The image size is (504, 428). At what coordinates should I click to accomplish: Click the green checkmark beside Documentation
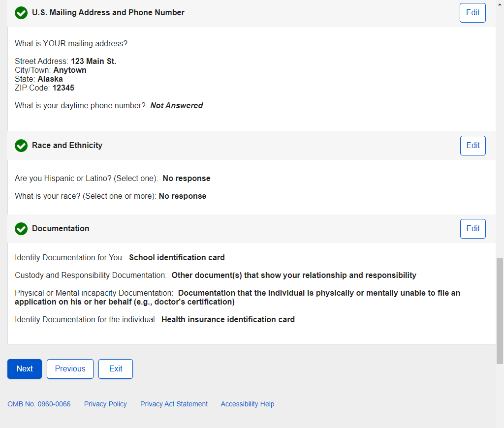click(21, 229)
